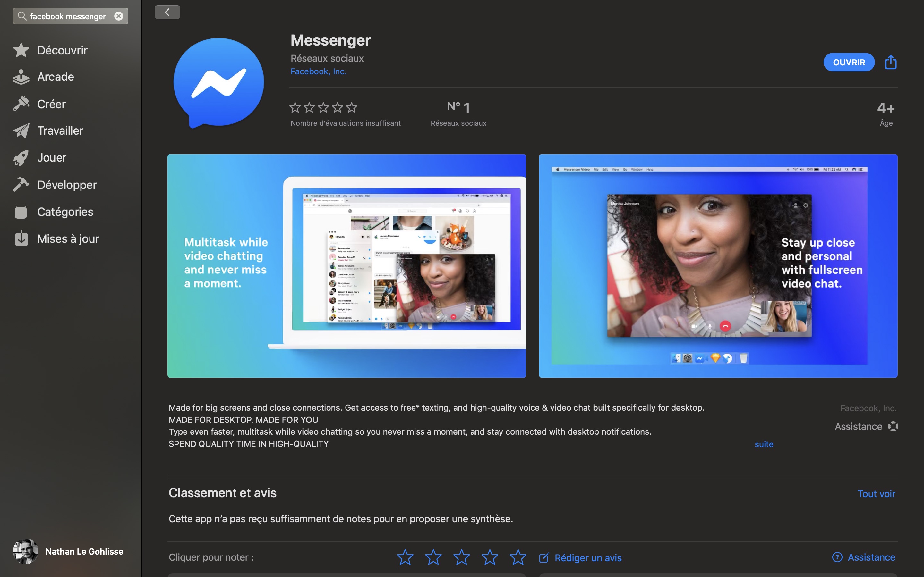Click the second rating star

[432, 557]
